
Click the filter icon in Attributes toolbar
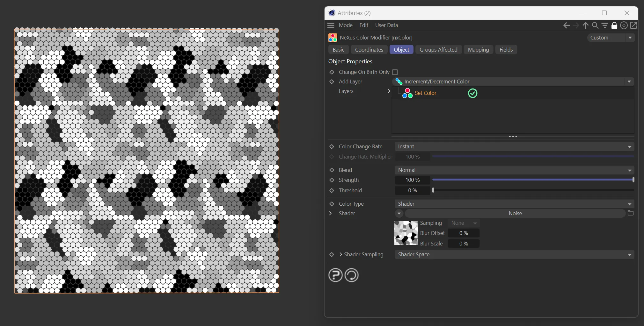(604, 25)
